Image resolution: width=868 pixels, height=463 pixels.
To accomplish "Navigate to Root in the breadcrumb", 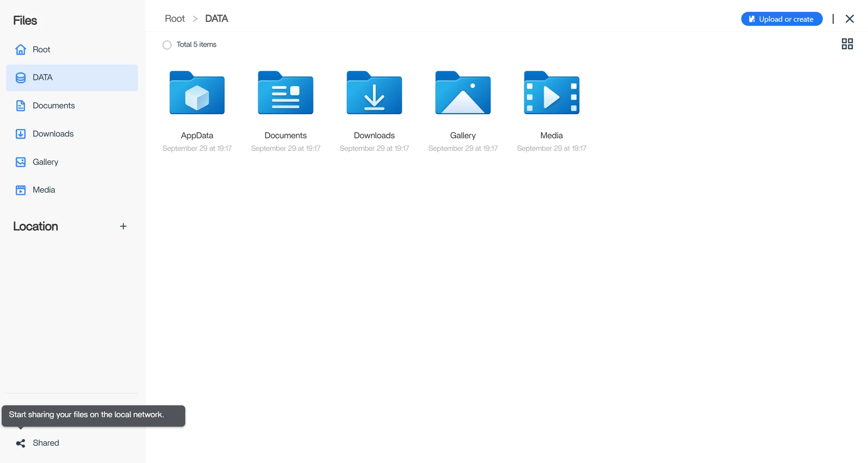I will (175, 19).
